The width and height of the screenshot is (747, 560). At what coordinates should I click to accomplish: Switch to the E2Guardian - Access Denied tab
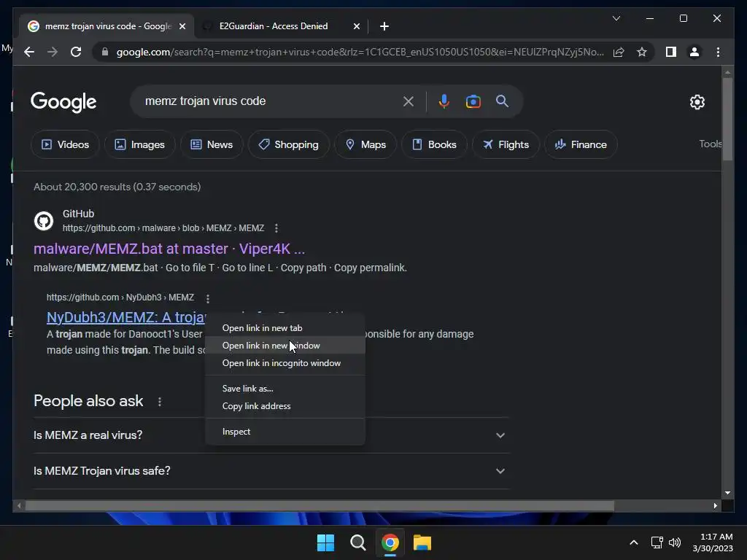tap(281, 26)
